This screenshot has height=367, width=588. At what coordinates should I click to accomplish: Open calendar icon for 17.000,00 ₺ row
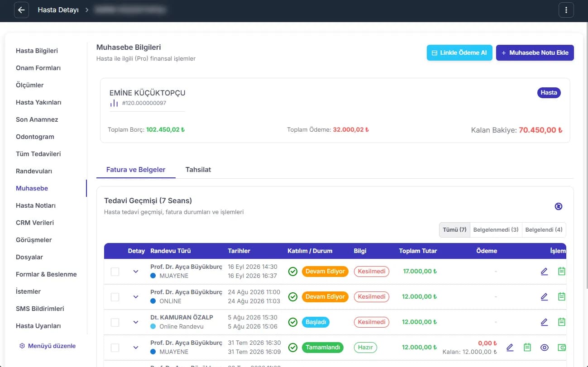562,272
